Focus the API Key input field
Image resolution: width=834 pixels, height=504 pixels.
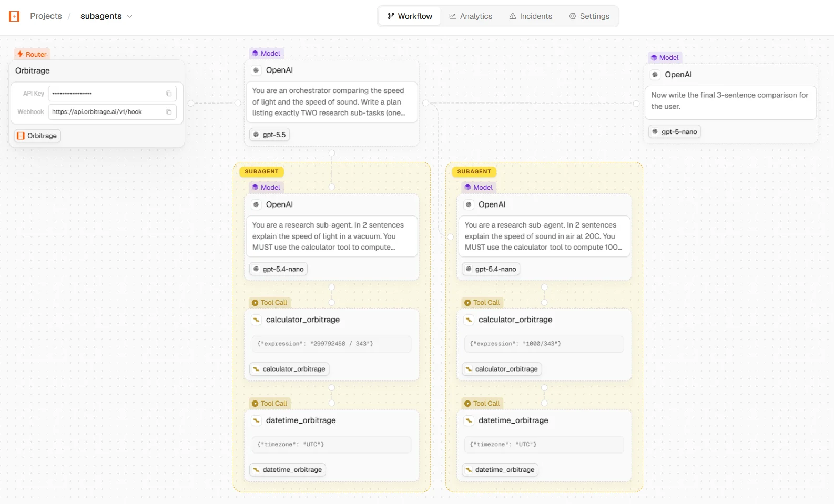point(113,94)
